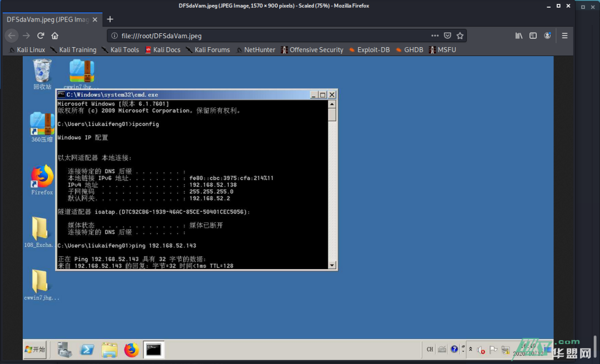600x364 pixels.
Task: Expand the page actions three-dot menu
Action: (x=434, y=36)
